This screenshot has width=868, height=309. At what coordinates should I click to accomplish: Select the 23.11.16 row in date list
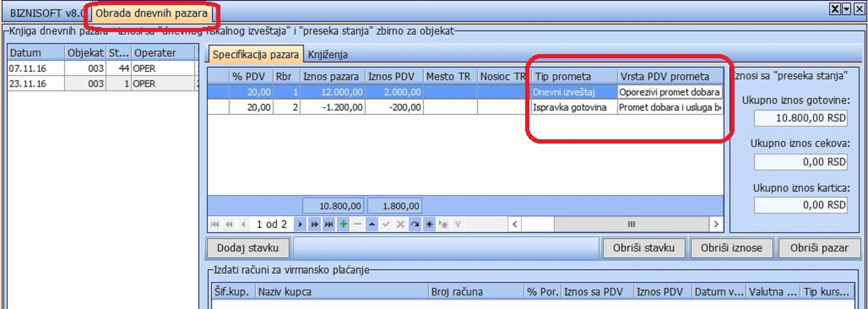click(x=28, y=84)
